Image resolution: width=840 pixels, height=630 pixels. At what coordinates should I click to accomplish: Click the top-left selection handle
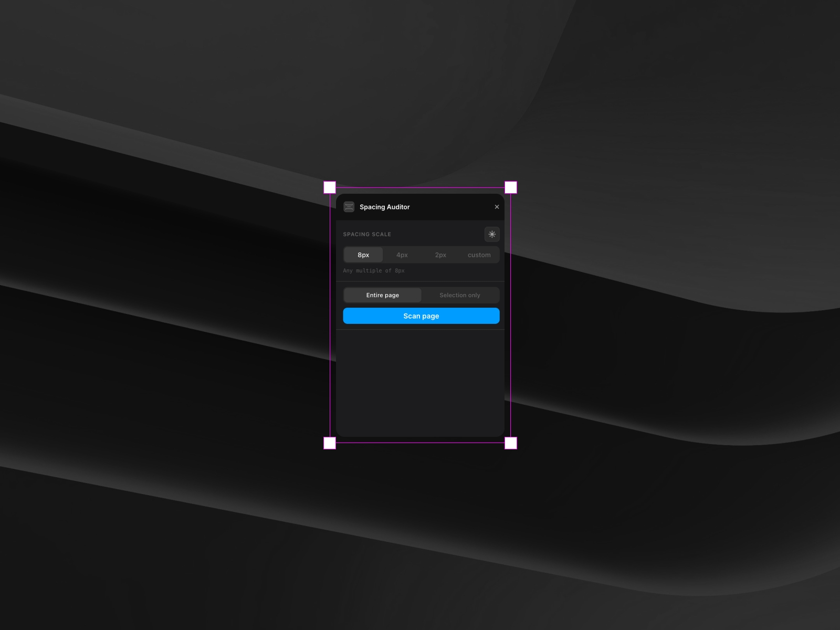click(329, 186)
